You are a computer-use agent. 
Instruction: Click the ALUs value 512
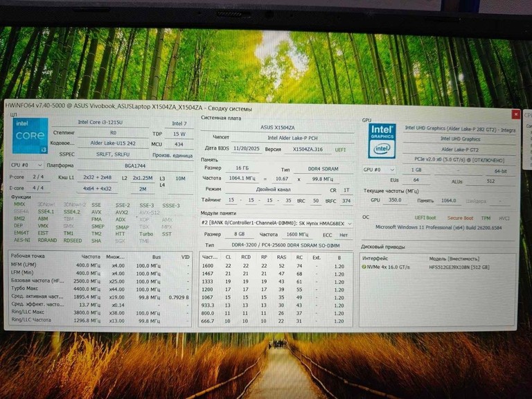pos(490,181)
